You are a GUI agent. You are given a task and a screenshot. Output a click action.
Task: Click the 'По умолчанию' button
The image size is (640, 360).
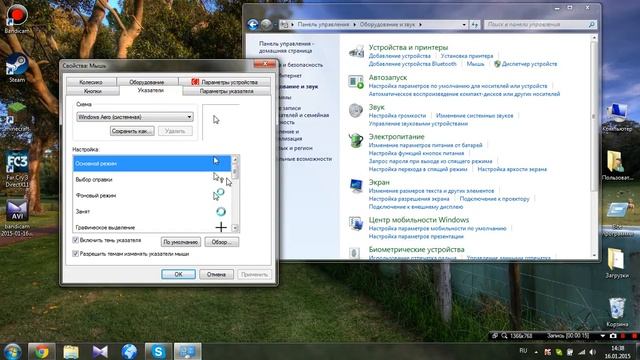tap(181, 242)
